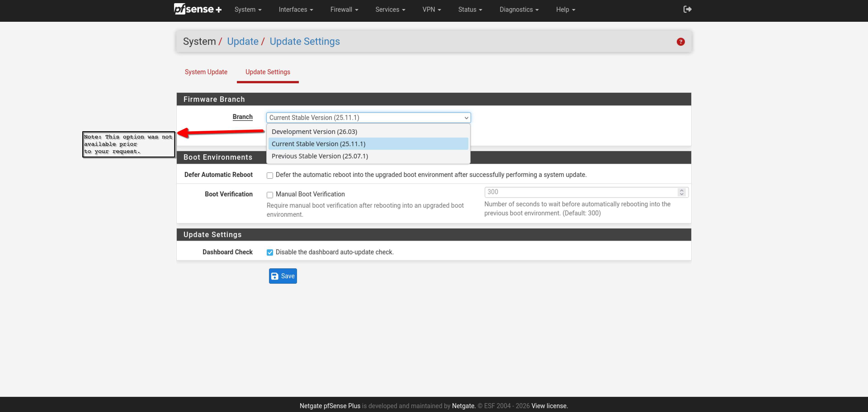Switch to the System Update tab
Image resolution: width=868 pixels, height=412 pixels.
point(206,72)
